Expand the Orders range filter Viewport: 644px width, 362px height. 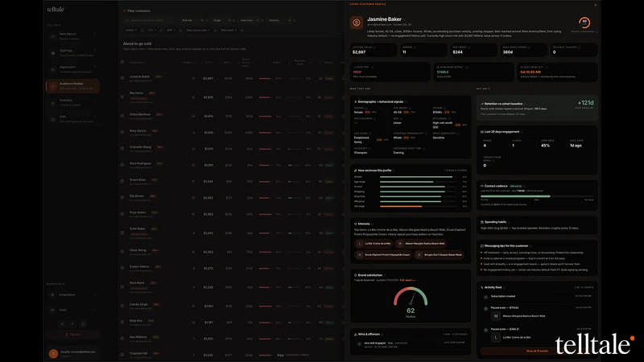click(131, 30)
